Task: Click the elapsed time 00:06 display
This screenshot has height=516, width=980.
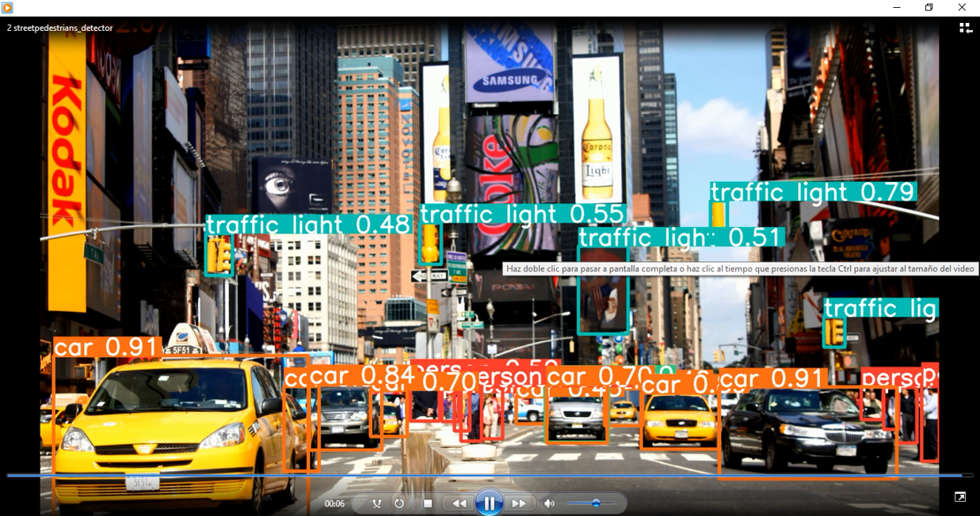Action: point(334,504)
